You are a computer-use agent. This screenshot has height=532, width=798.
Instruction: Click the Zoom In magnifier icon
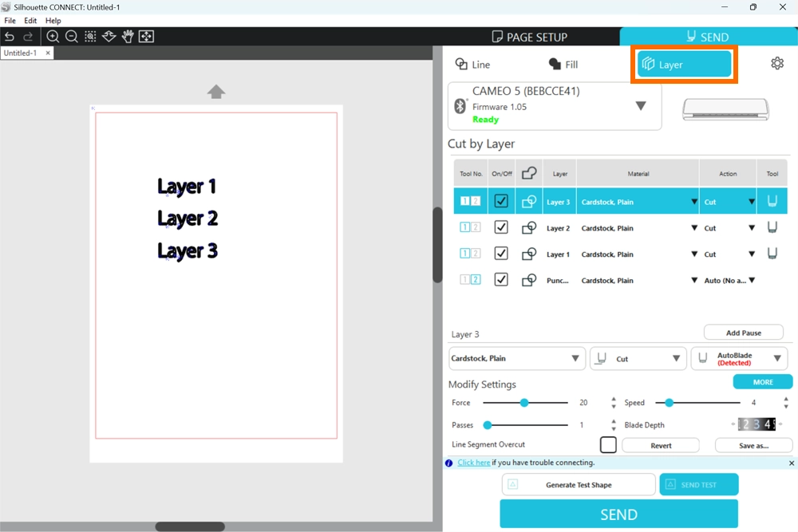click(53, 37)
